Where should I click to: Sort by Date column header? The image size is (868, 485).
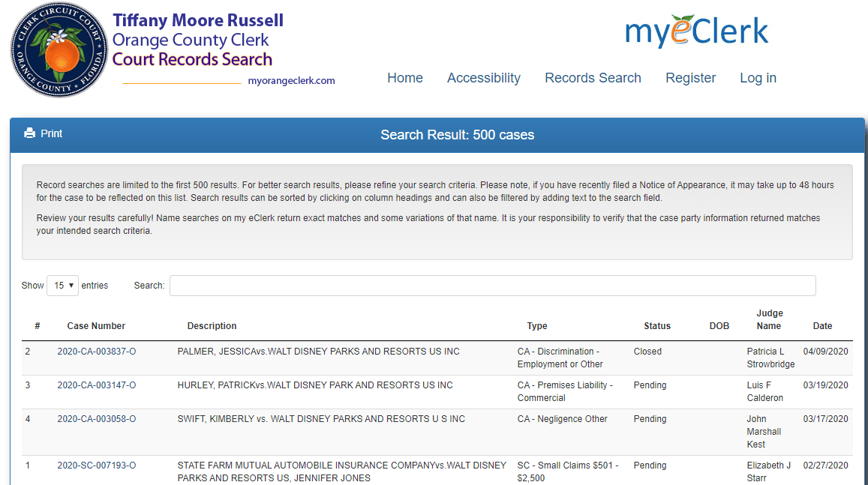[x=822, y=326]
